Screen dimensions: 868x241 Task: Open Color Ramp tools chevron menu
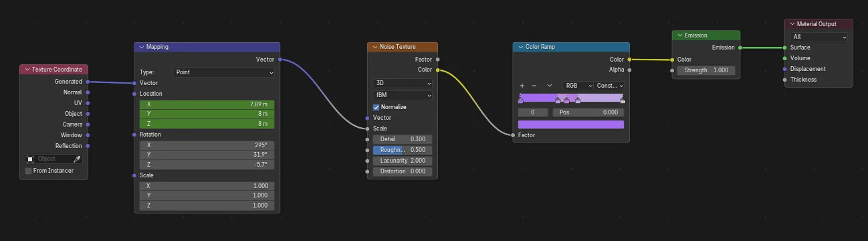pos(550,86)
